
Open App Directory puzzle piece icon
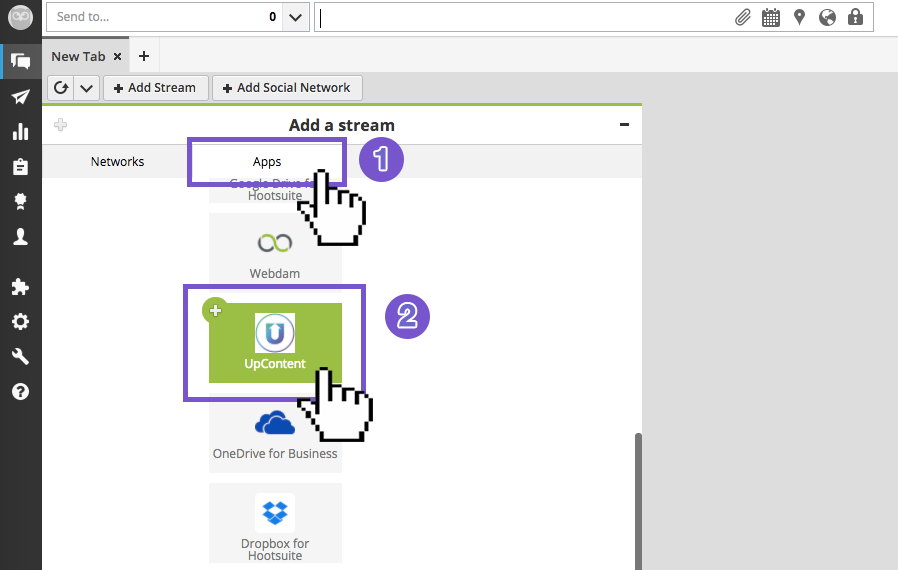coord(21,286)
